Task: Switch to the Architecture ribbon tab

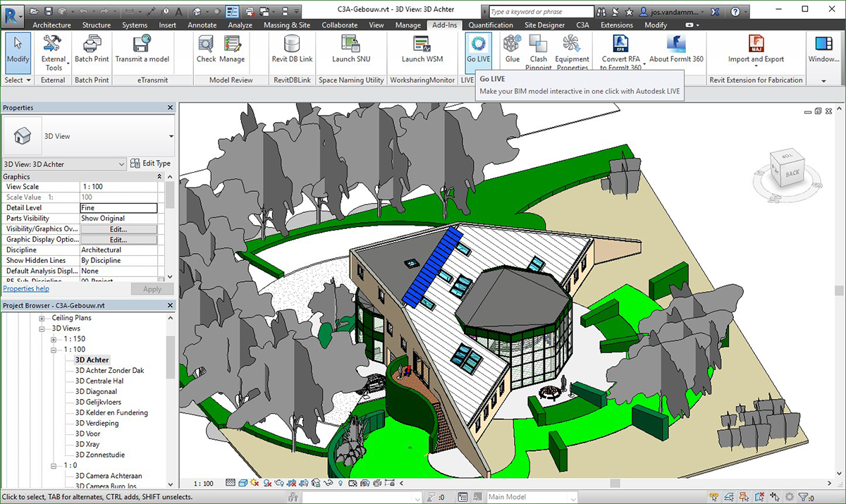Action: (x=51, y=25)
